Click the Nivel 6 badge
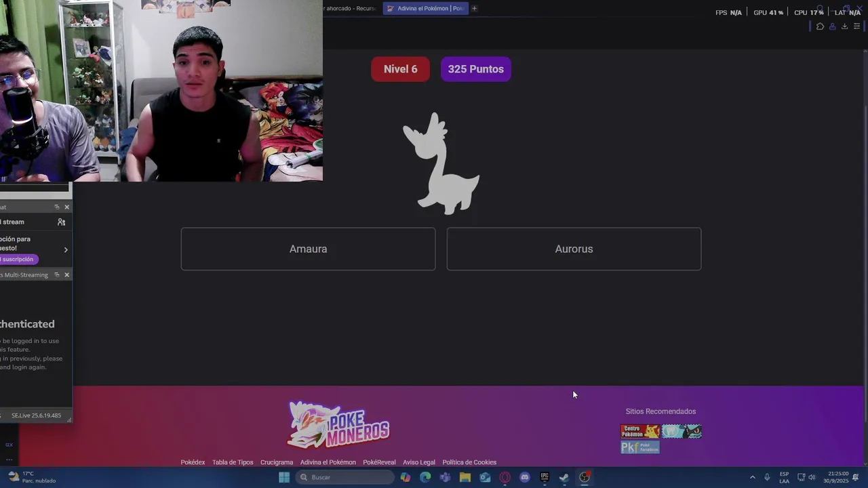 400,69
